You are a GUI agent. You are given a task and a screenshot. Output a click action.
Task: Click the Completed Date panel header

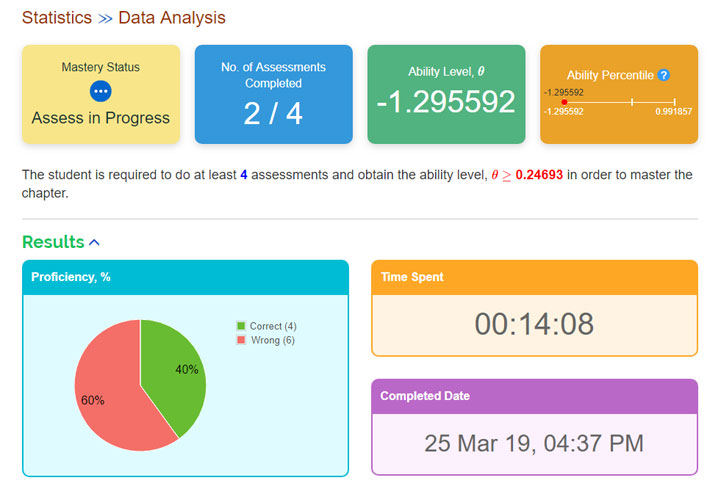[x=534, y=396]
